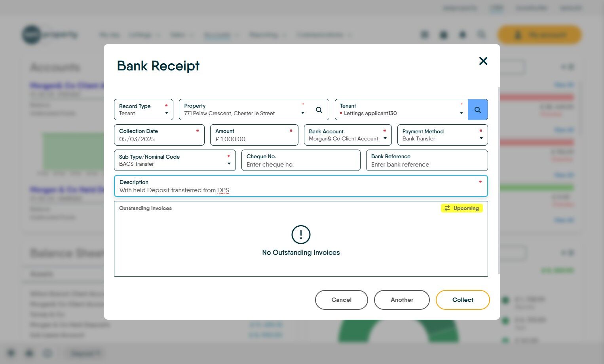Screen dimensions: 604x364
Task: Click the Another button
Action: 402,300
